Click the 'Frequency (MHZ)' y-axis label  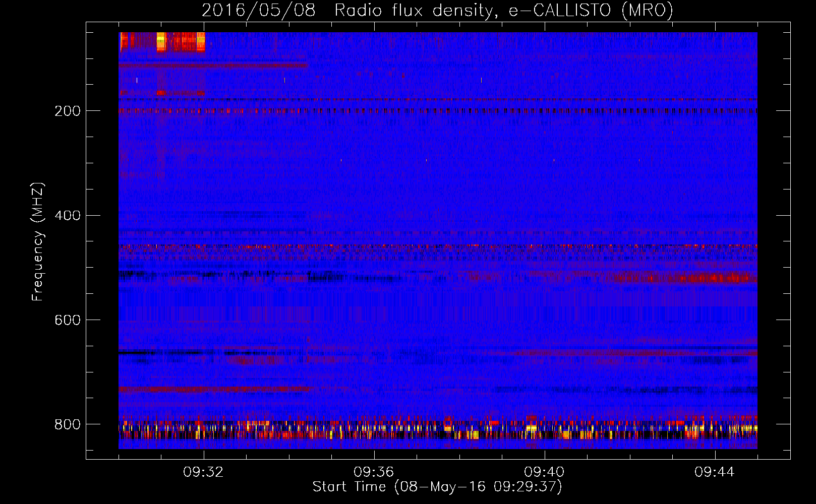click(38, 242)
